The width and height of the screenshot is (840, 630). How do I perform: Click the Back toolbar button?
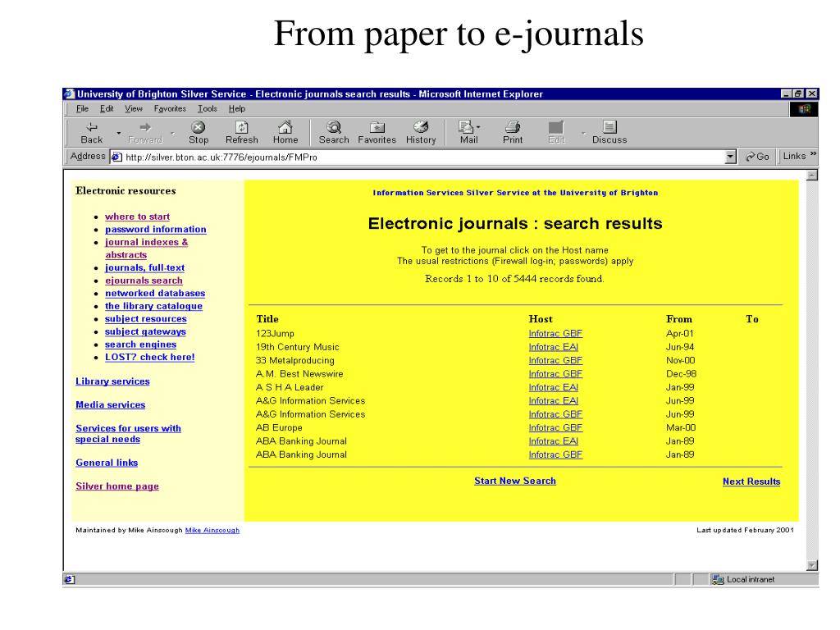pyautogui.click(x=92, y=132)
